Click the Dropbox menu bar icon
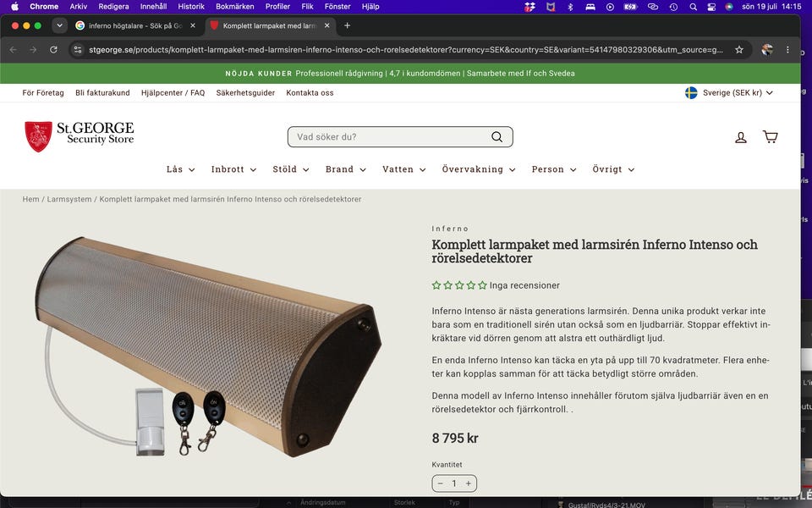Screen dimensions: 812x508 point(529,7)
